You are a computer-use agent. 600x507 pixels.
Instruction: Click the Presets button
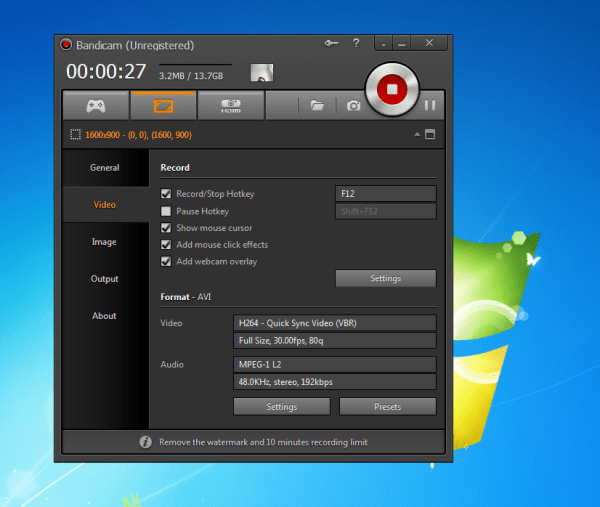pos(387,407)
